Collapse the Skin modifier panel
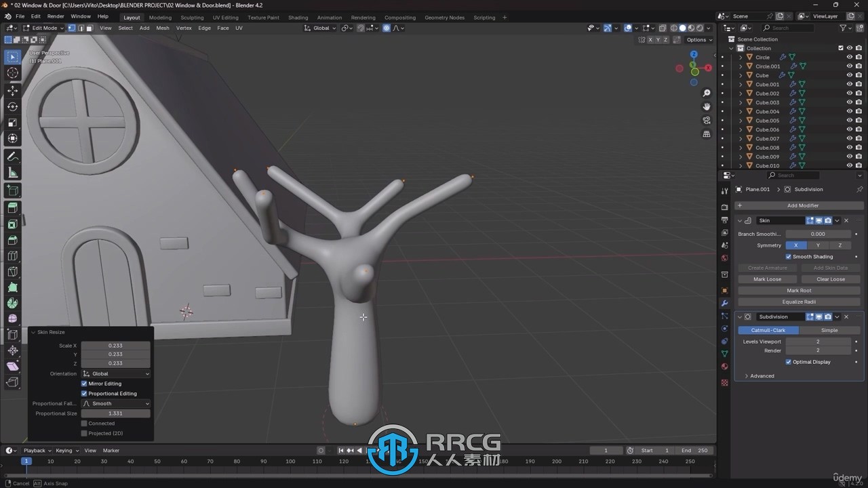 (x=740, y=220)
